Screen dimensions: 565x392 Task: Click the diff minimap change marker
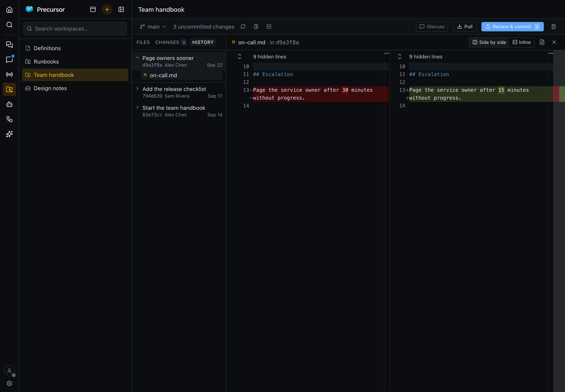[x=559, y=94]
